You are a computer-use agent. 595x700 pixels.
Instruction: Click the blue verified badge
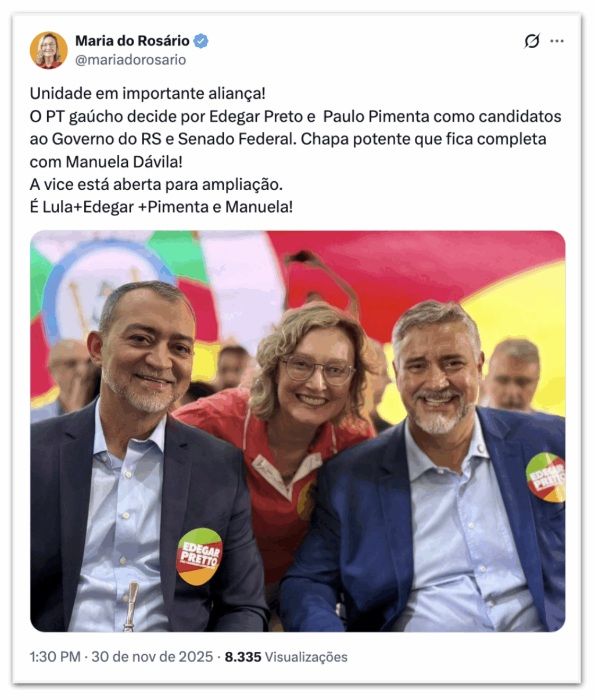[x=201, y=41]
